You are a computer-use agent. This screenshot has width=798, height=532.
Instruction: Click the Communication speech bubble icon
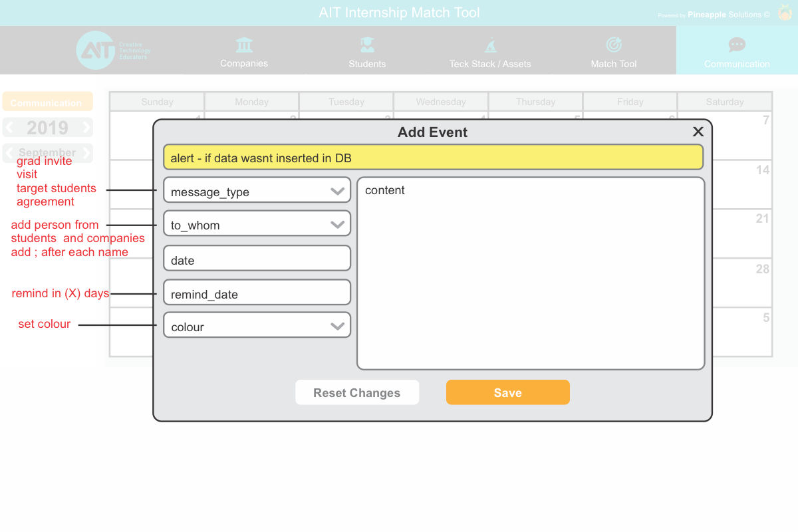pyautogui.click(x=737, y=45)
